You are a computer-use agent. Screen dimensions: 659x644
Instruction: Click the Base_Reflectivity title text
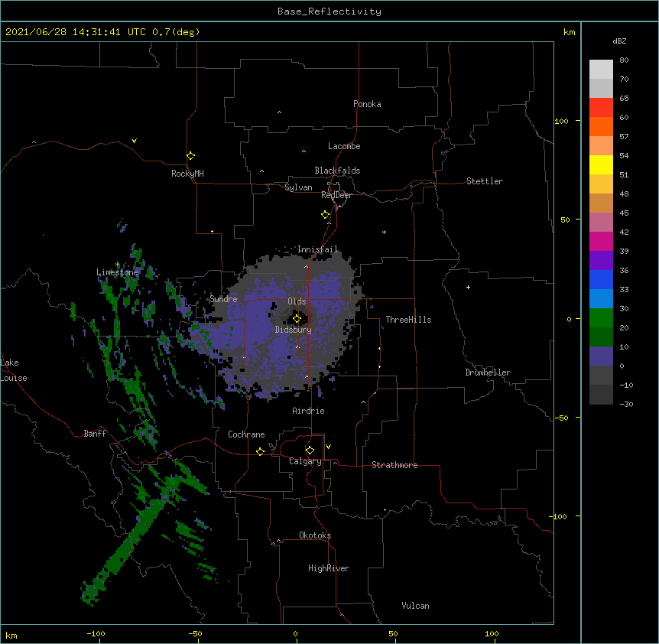click(329, 11)
